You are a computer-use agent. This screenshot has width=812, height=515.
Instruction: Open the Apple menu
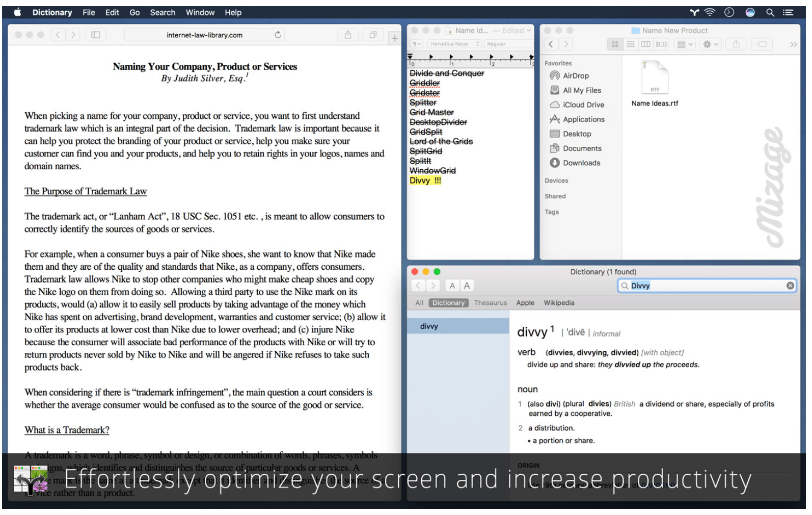click(x=17, y=12)
